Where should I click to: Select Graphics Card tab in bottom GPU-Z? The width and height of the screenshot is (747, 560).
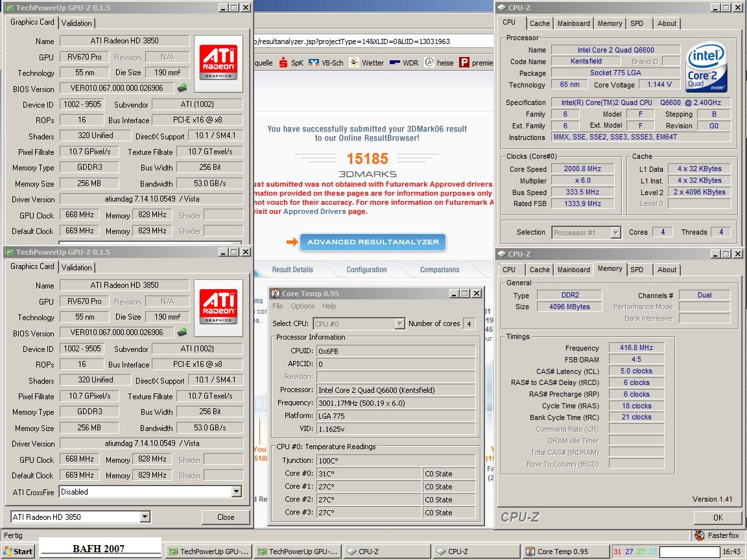pos(32,266)
